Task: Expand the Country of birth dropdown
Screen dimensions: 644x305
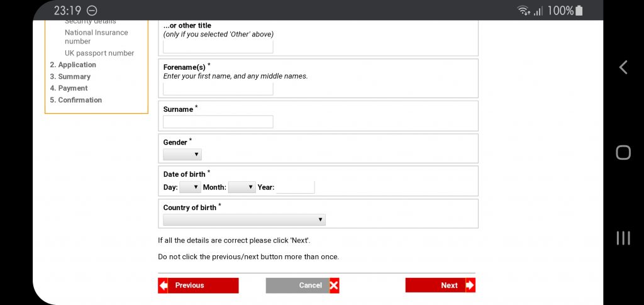Action: tap(245, 219)
